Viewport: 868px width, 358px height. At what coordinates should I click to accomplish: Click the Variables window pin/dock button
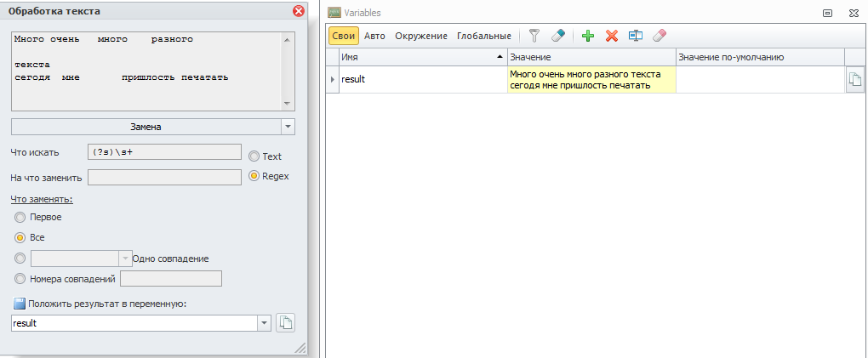pos(828,13)
